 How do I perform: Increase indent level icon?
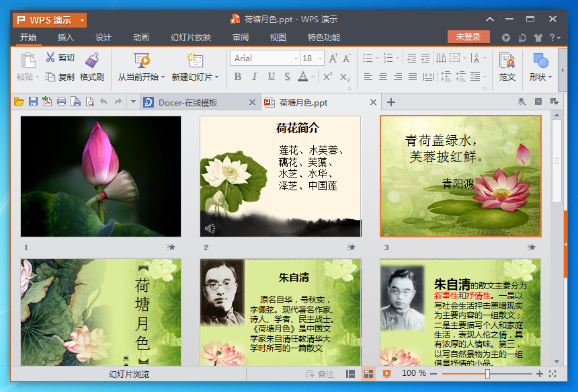coord(425,58)
